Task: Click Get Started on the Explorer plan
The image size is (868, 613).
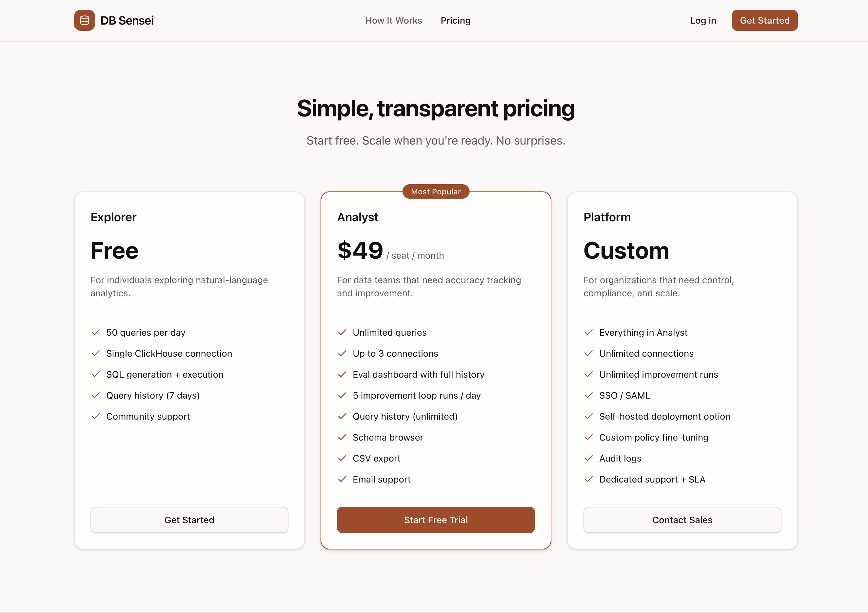Action: point(189,520)
